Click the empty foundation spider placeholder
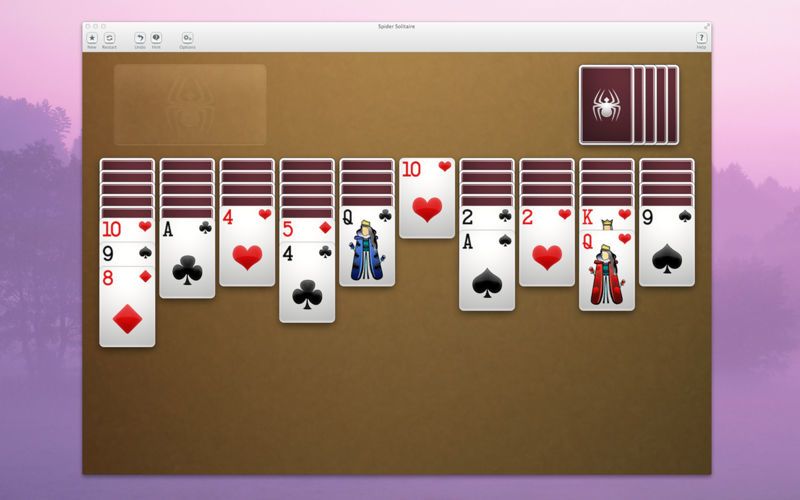This screenshot has width=800, height=500. pyautogui.click(x=190, y=105)
